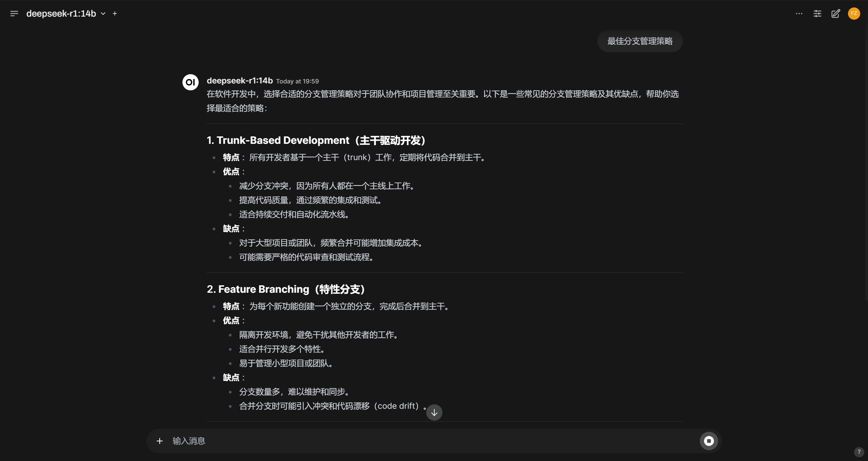Open chat controls with the sliders icon
The image size is (868, 461).
click(x=817, y=14)
